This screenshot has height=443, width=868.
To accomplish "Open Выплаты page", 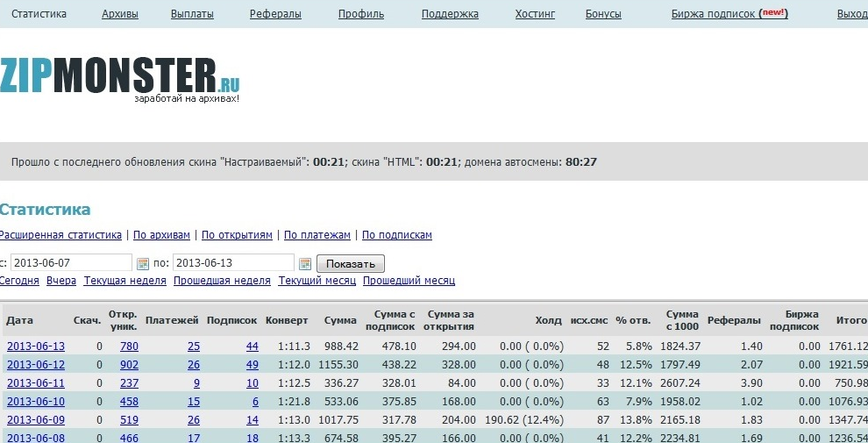I will point(192,14).
